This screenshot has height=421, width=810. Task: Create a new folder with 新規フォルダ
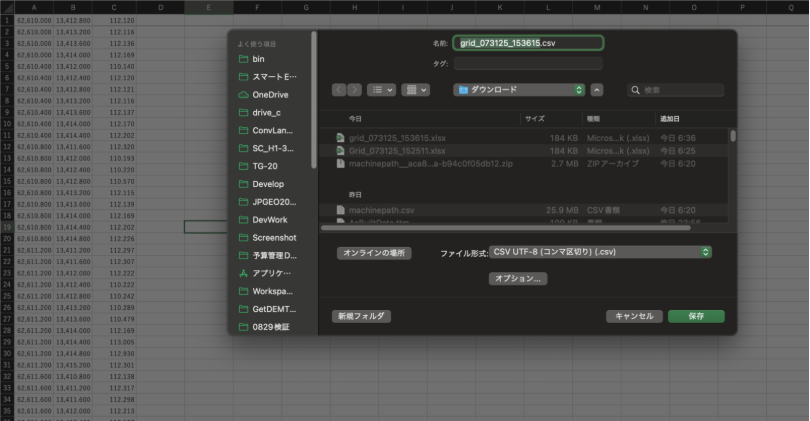(359, 316)
